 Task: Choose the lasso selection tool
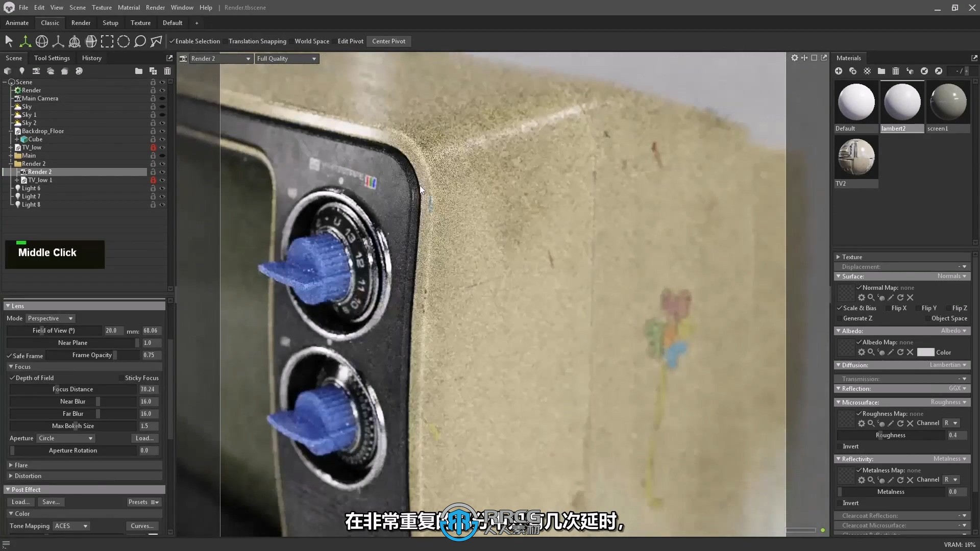140,41
